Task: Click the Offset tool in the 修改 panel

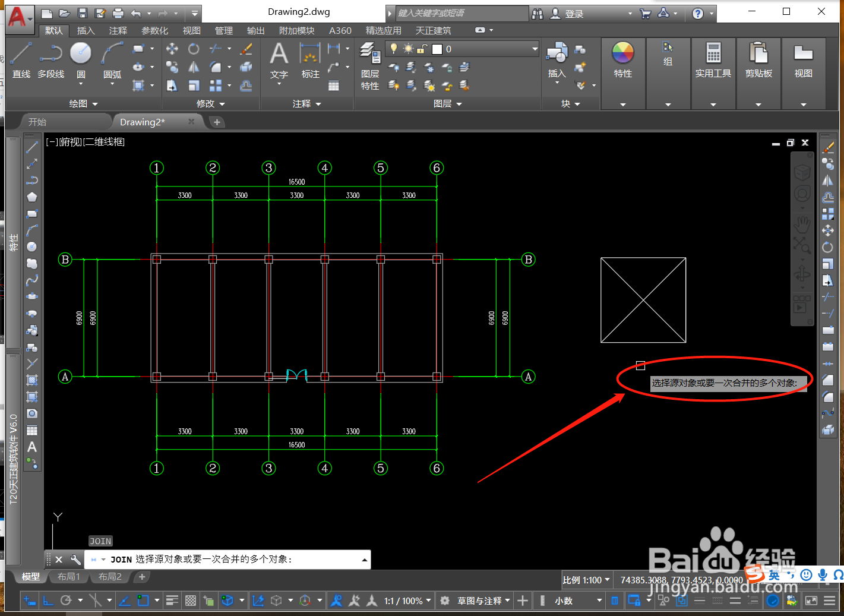Action: [246, 86]
